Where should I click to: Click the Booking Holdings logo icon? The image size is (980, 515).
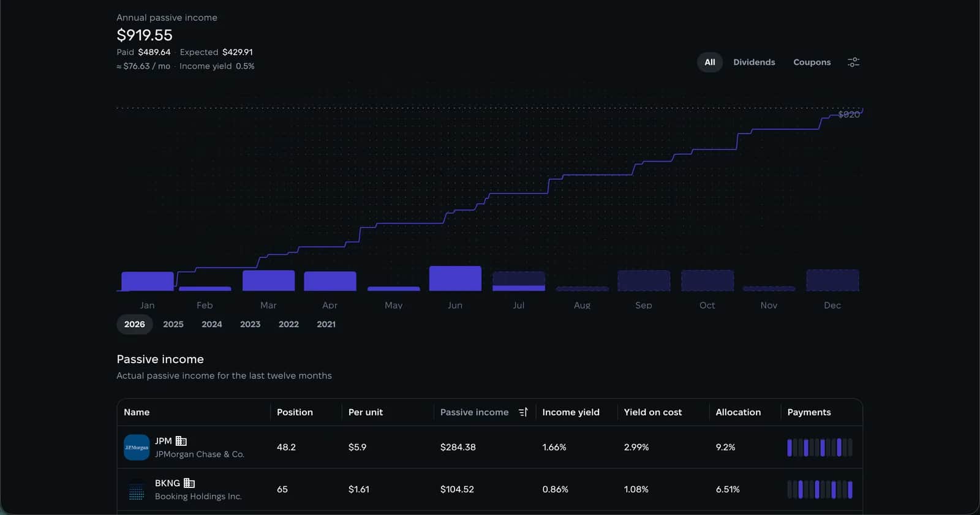click(137, 489)
